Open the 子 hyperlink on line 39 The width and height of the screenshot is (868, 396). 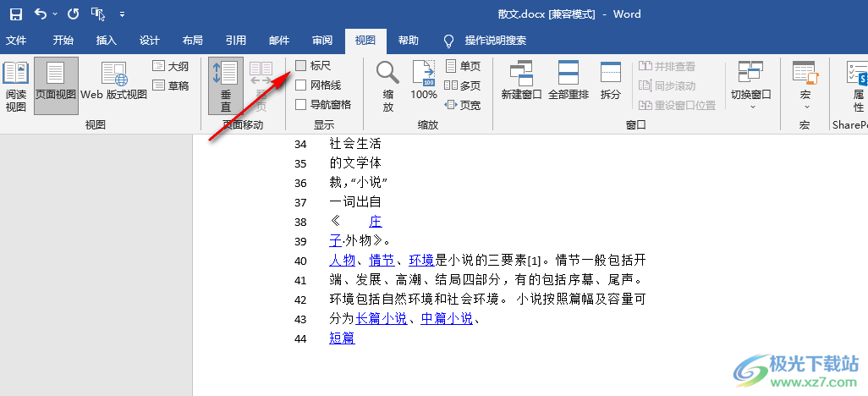(x=336, y=241)
